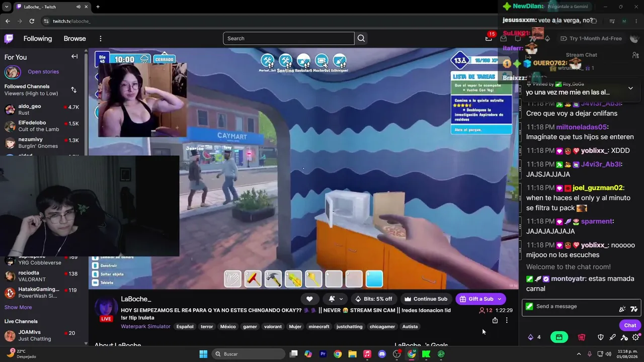This screenshot has height=362, width=644.
Task: Open the red cards icon below chat
Action: [582, 337]
